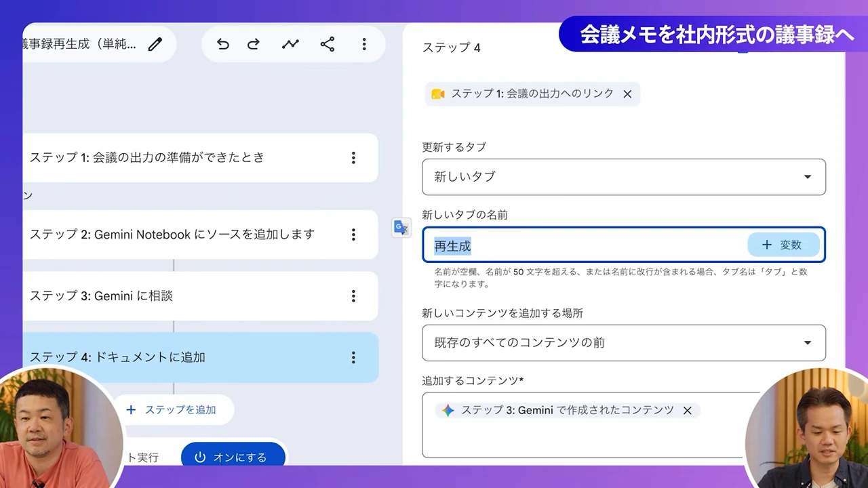Click the Meet icon in ステップ 1 chip
The image size is (868, 488).
pos(438,94)
